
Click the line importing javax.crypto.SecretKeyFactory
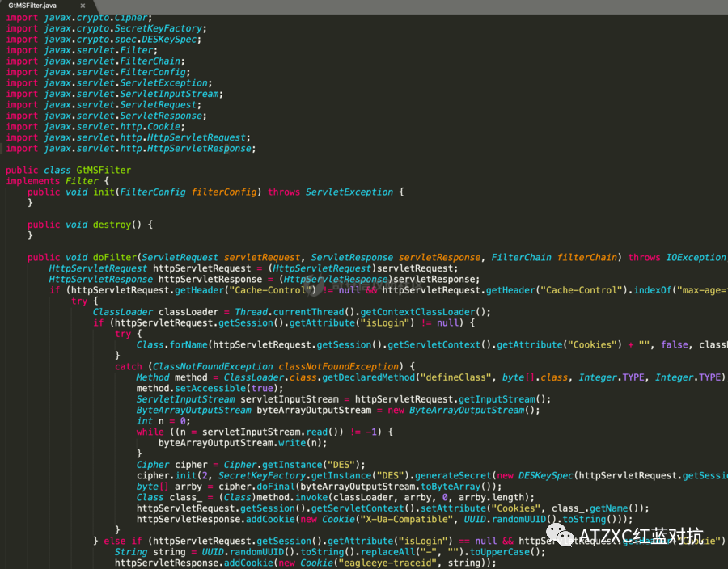coord(106,29)
